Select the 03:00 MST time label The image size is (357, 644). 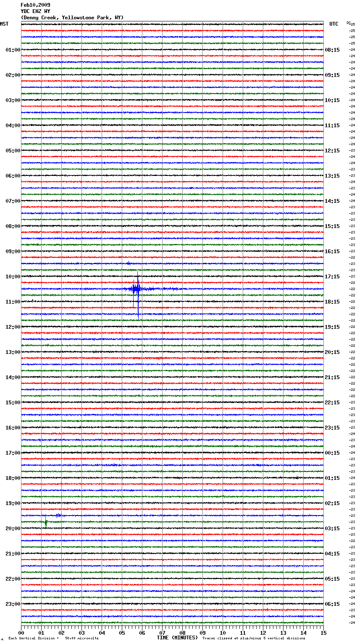pos(13,100)
